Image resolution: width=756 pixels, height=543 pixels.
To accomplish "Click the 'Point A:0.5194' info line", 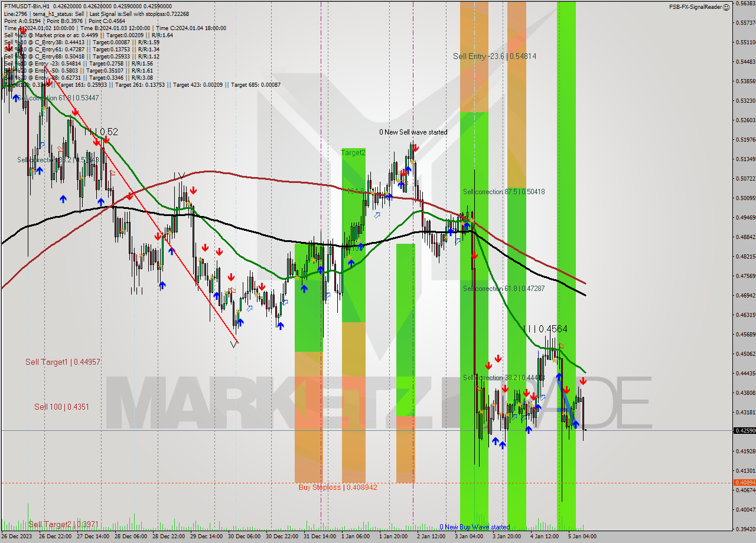I will [22, 21].
